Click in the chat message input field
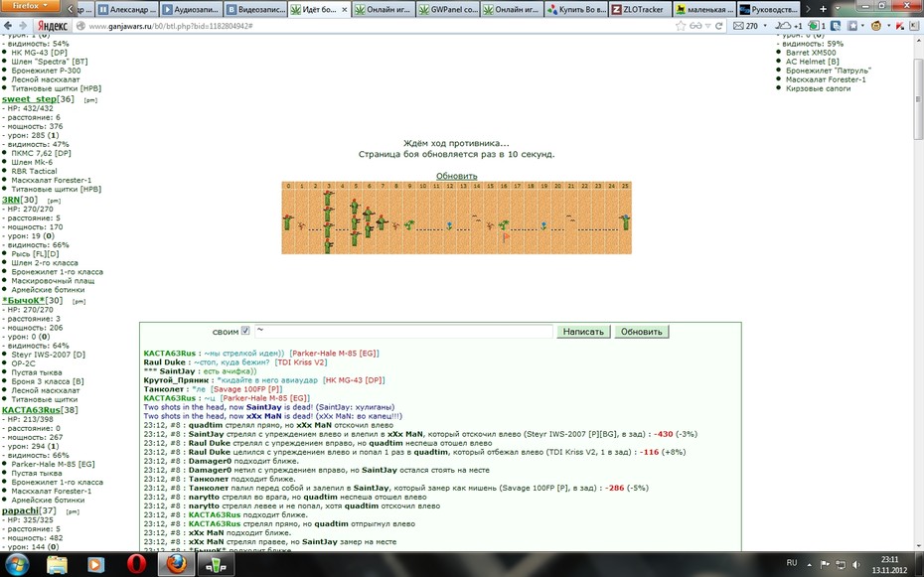The height and width of the screenshot is (577, 924). pos(403,332)
